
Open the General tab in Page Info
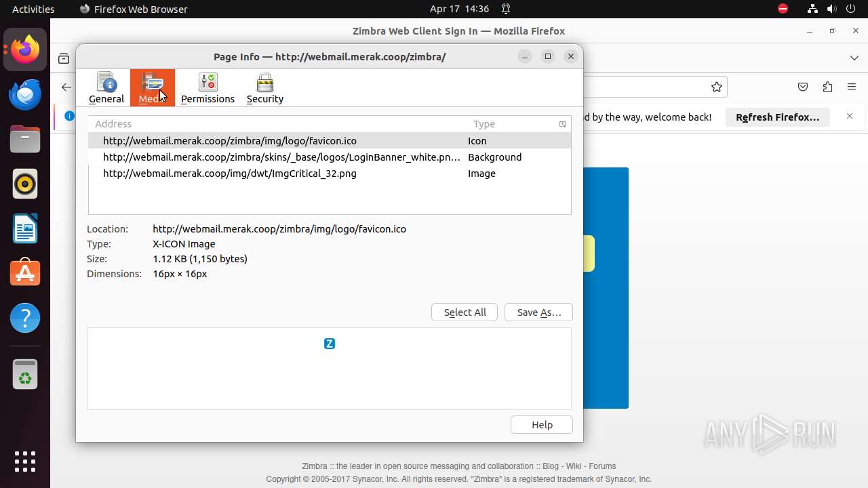(106, 88)
